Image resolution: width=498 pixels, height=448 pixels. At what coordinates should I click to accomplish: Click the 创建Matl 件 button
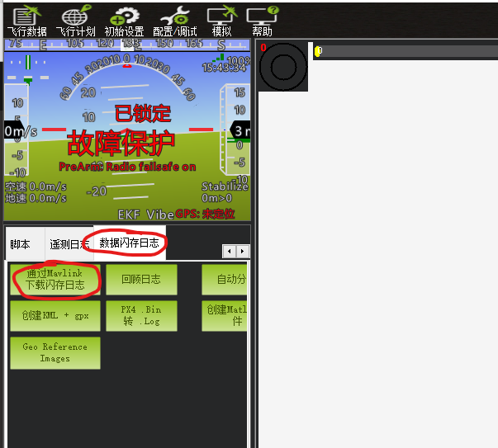coord(225,316)
